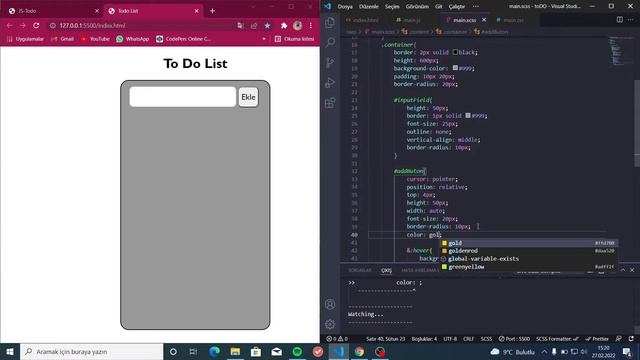Choose the goldenrod autocomplete suggestion
This screenshot has width=640, height=360.
pyautogui.click(x=528, y=251)
